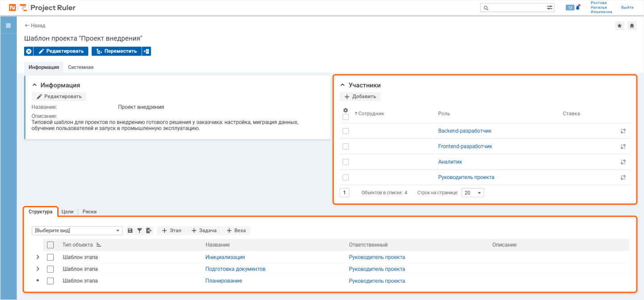The height and width of the screenshot is (300, 644).
Task: Open rows per page dropdown
Action: 472,193
